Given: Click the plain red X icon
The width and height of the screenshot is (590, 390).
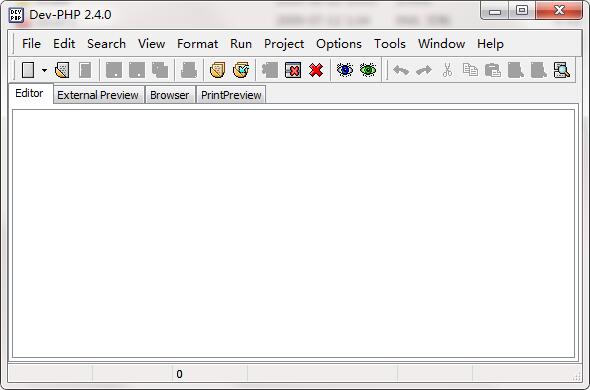Looking at the screenshot, I should click(x=316, y=70).
